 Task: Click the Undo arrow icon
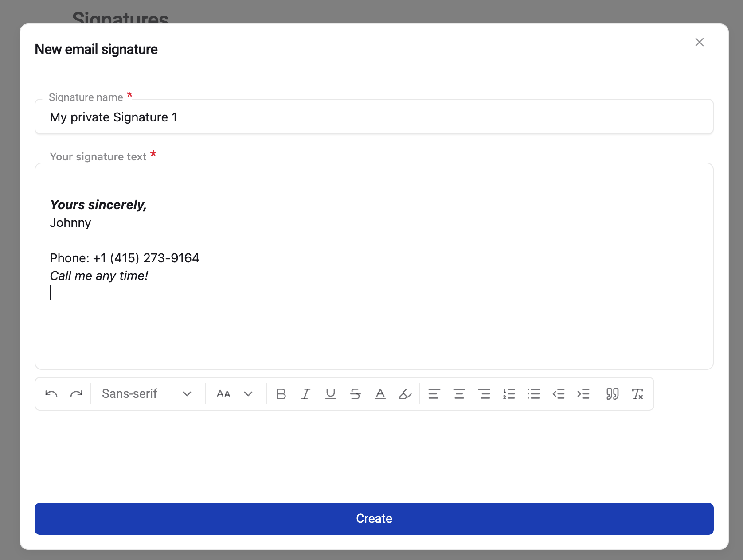[x=51, y=394]
